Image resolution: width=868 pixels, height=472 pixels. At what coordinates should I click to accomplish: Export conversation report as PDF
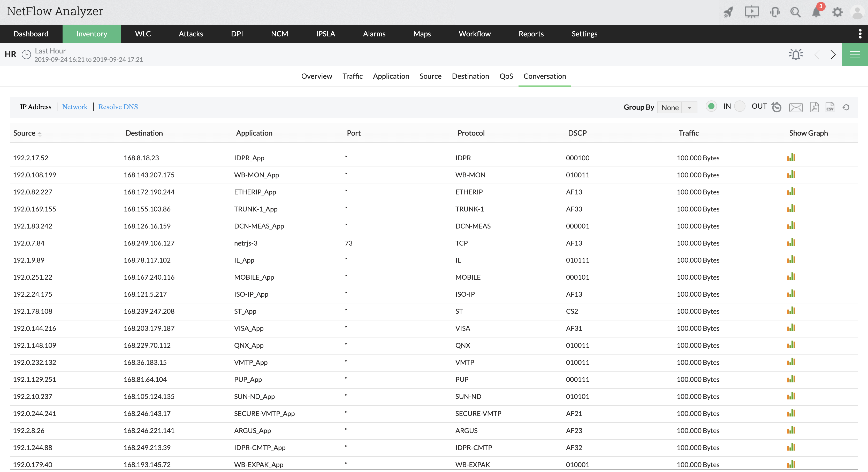click(x=814, y=107)
